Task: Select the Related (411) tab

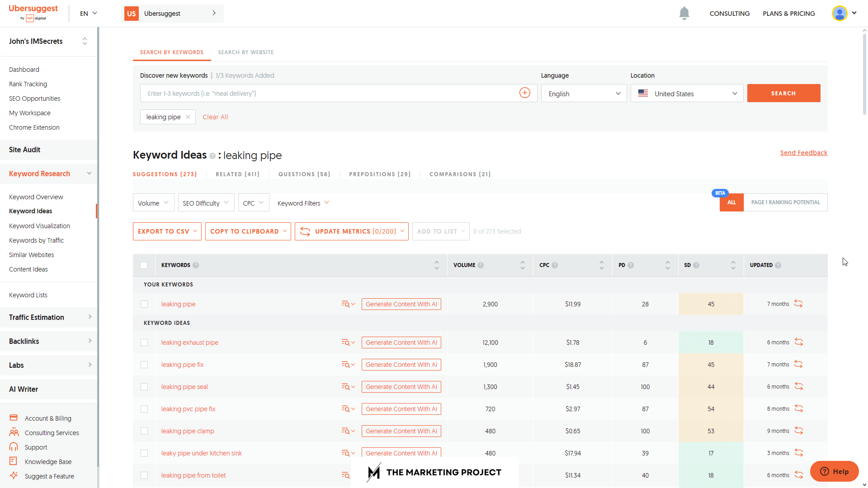Action: pos(237,174)
